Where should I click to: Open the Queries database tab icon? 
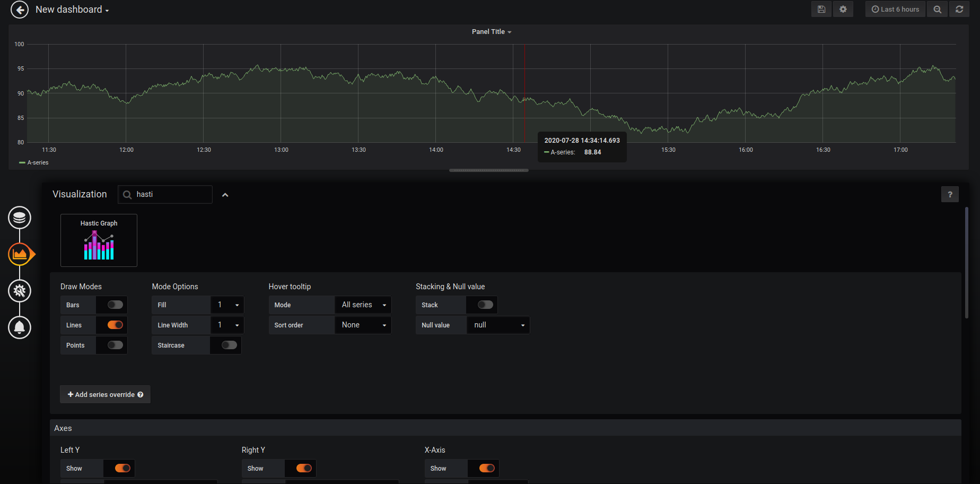click(20, 218)
